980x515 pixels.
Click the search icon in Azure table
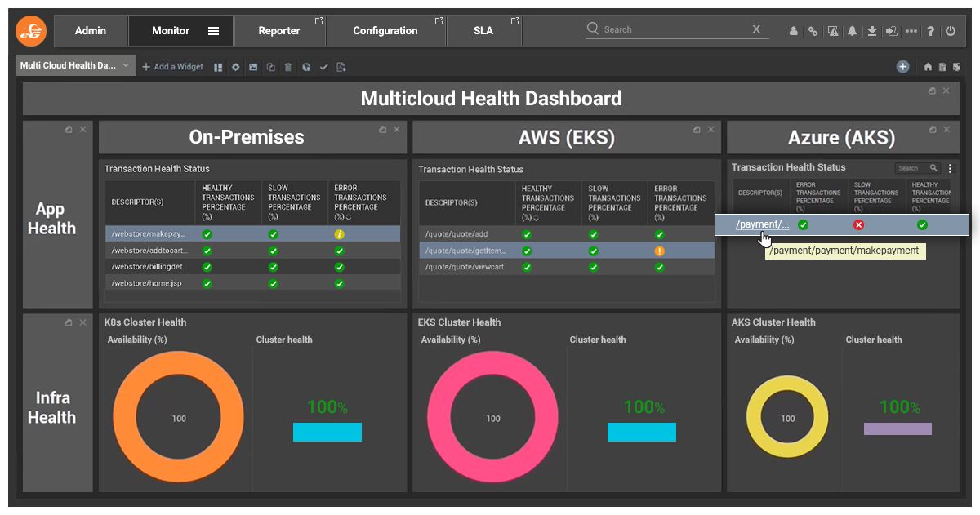click(933, 168)
